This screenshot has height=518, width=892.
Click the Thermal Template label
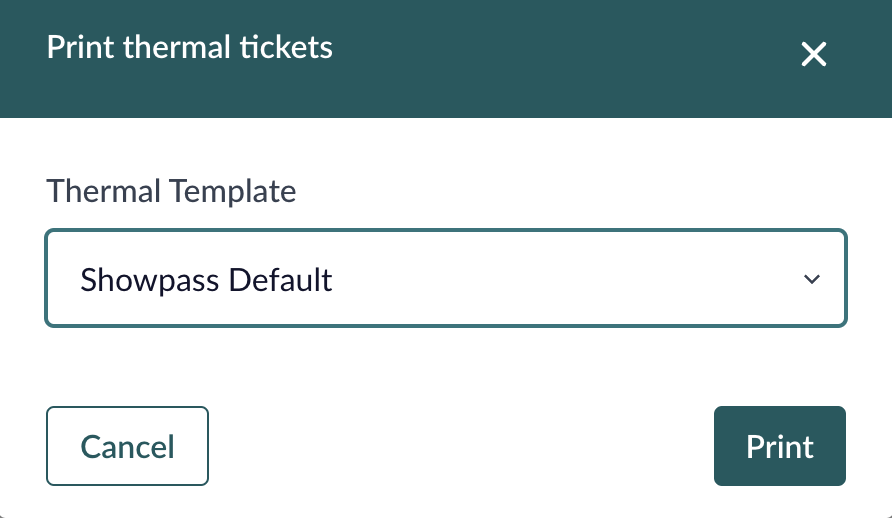(x=171, y=191)
